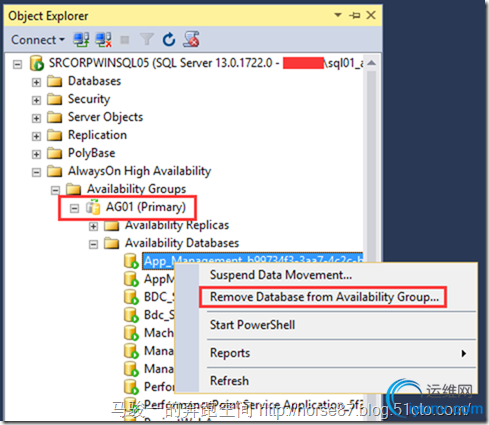Expand the Availability Replicas folder
The width and height of the screenshot is (489, 425).
click(93, 227)
